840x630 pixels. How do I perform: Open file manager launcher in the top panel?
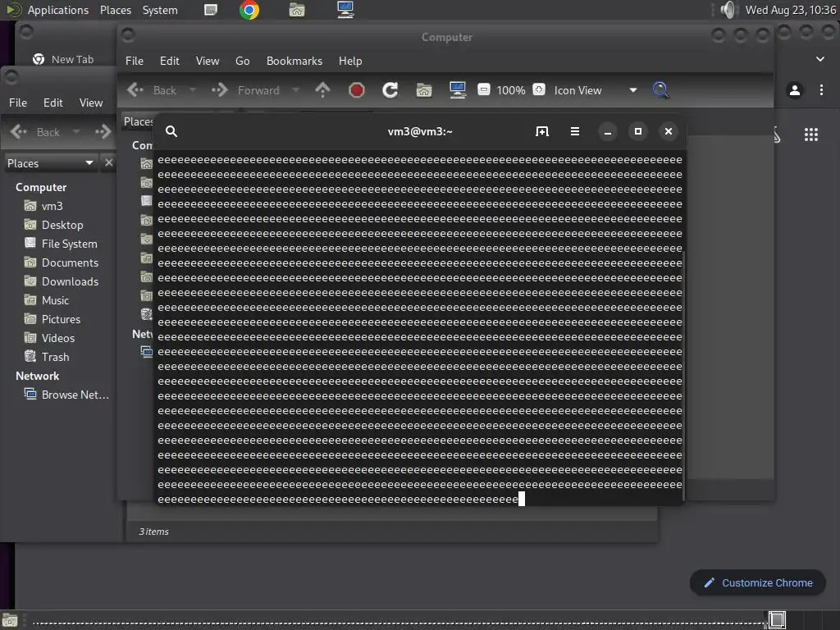tap(297, 10)
